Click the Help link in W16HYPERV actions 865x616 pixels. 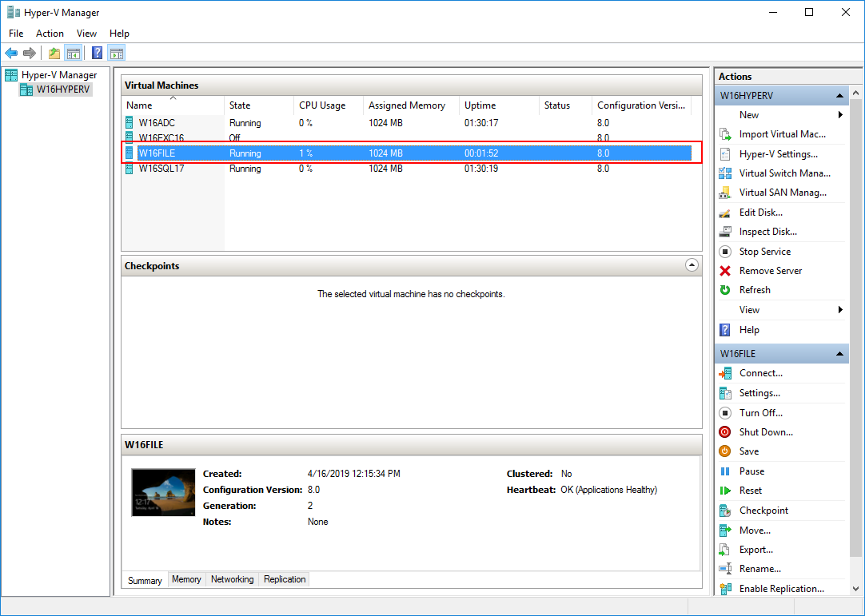coord(749,330)
